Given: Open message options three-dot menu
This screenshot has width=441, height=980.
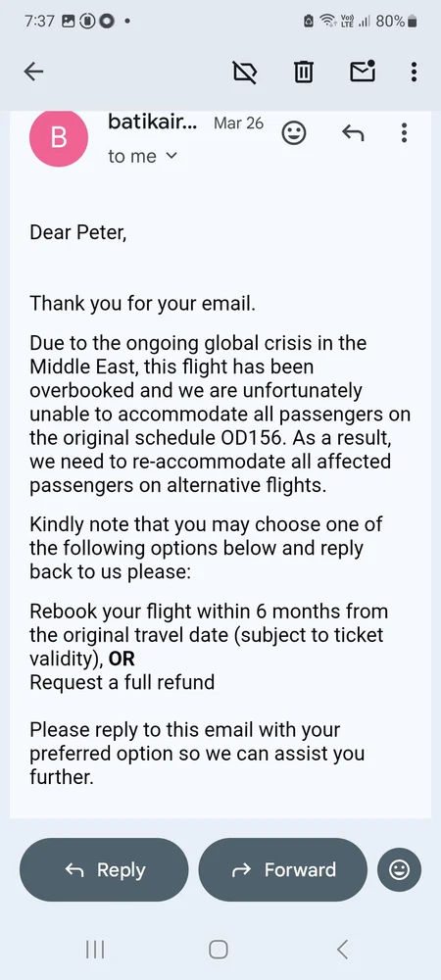Looking at the screenshot, I should click(404, 132).
